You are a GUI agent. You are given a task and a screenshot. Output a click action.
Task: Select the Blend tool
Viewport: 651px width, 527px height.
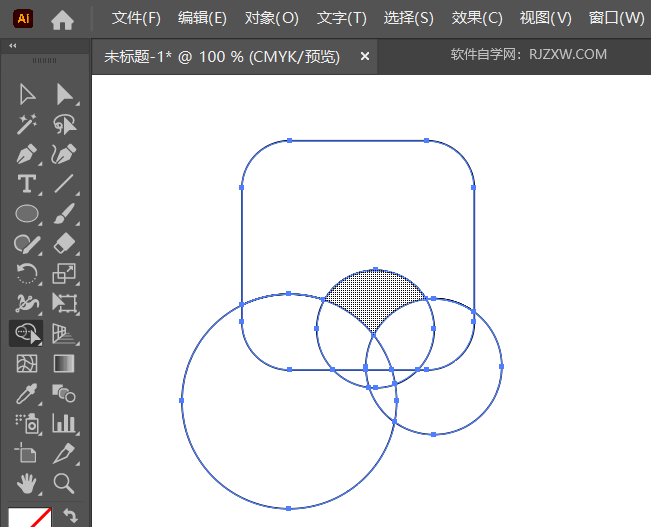[x=64, y=393]
